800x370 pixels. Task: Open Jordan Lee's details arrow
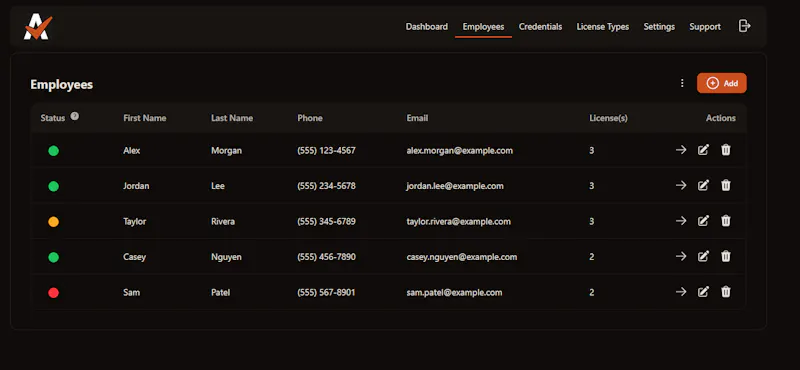coord(681,185)
